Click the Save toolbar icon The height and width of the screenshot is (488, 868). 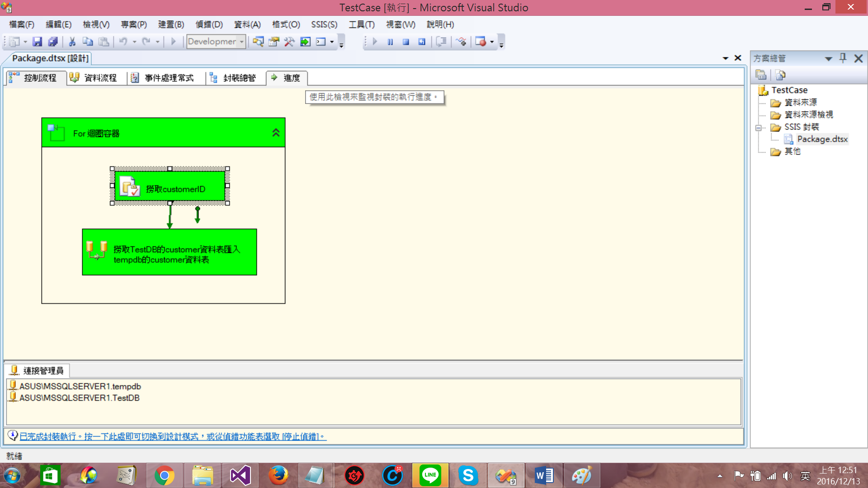click(38, 42)
